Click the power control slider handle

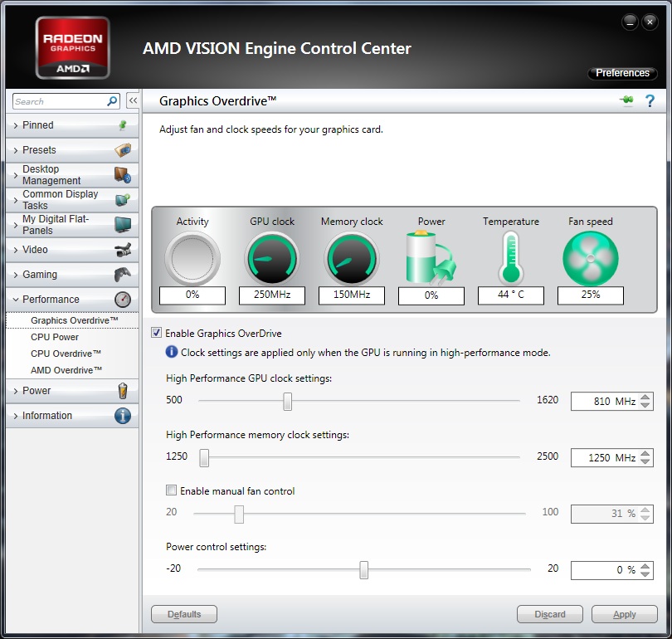pos(364,569)
